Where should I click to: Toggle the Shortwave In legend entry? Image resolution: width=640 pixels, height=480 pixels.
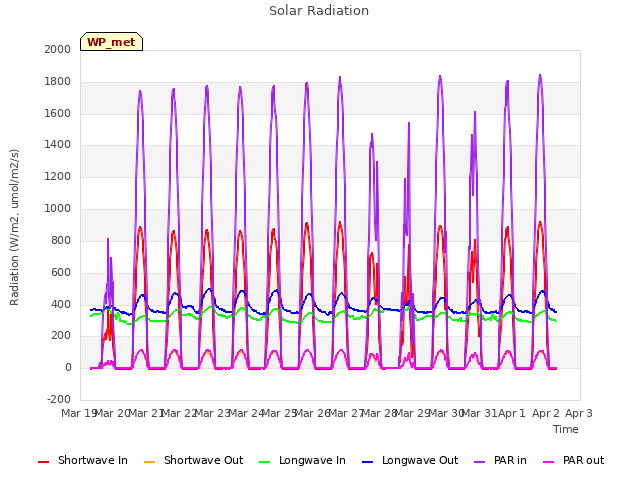83,461
